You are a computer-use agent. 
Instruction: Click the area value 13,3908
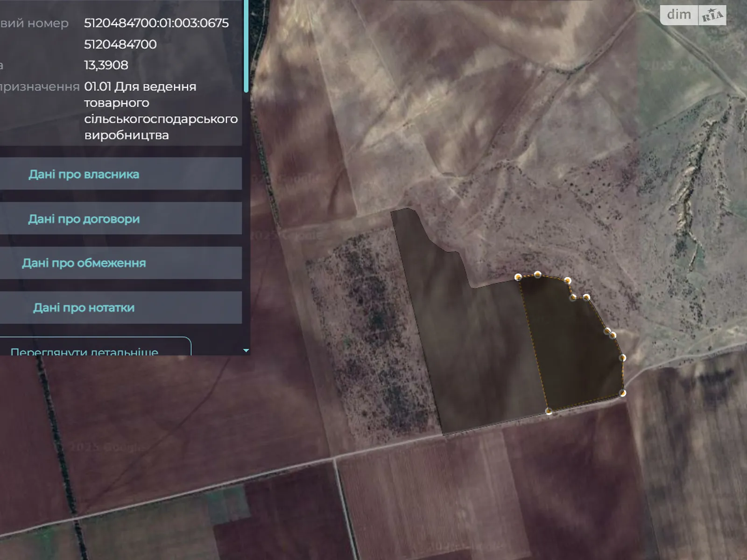pos(106,65)
